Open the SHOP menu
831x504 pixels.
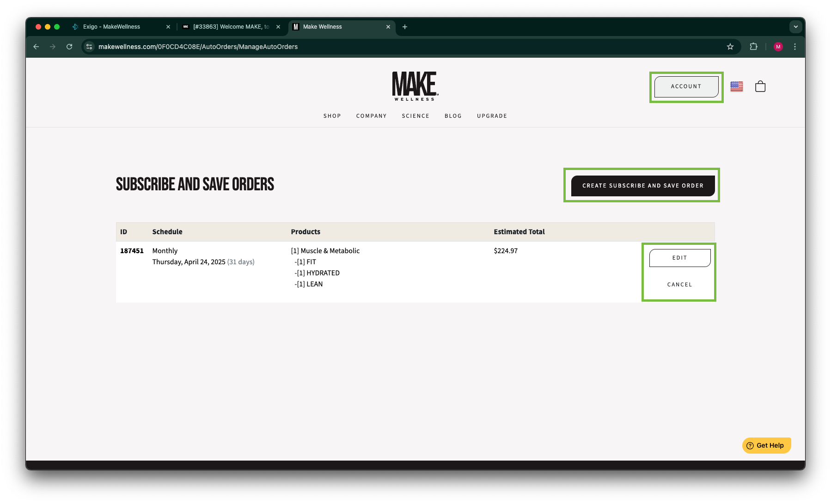pyautogui.click(x=332, y=116)
